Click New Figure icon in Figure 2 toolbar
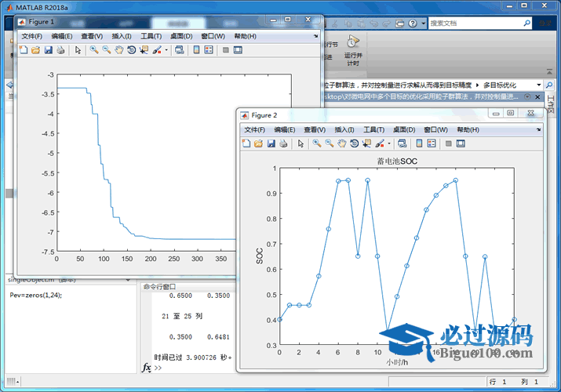This screenshot has height=392, width=561. [x=246, y=143]
